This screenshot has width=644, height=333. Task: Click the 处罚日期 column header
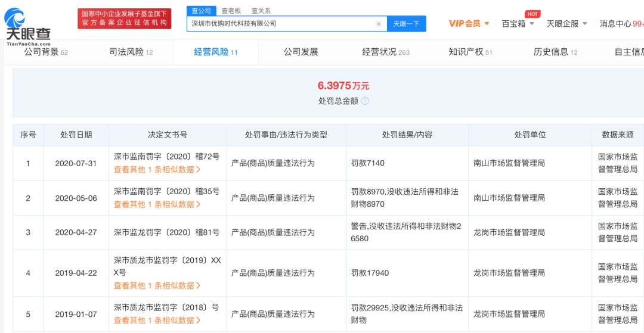point(76,135)
